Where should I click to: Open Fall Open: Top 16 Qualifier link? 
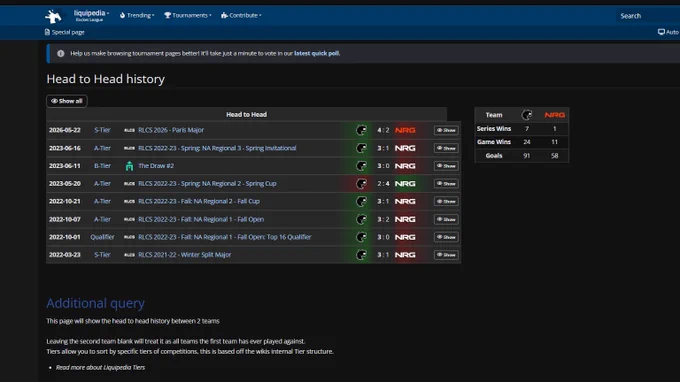coord(225,237)
